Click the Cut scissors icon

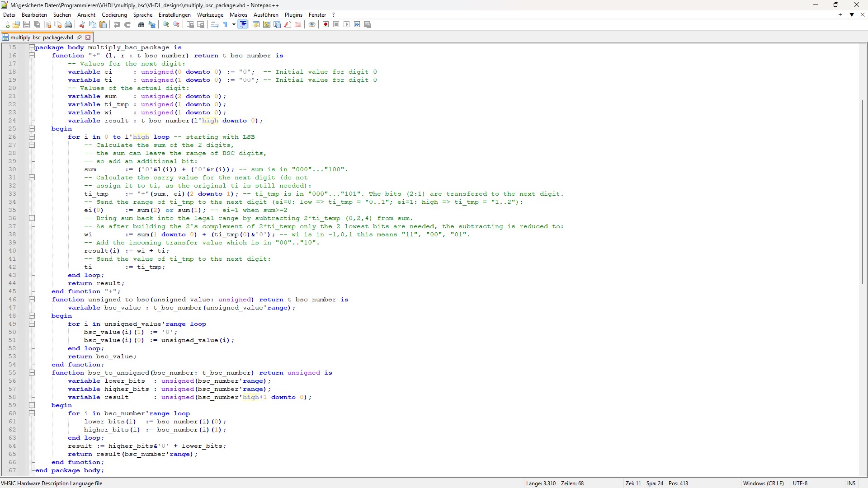(82, 24)
